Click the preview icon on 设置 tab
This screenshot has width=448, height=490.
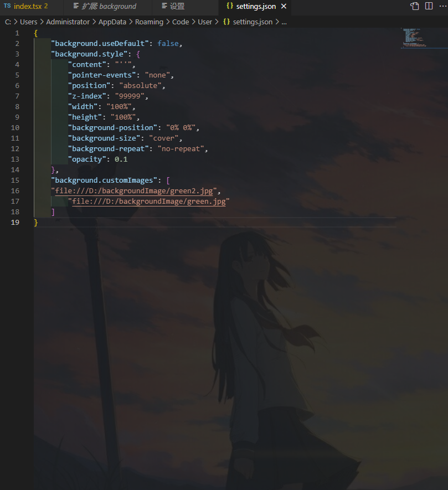click(x=164, y=6)
